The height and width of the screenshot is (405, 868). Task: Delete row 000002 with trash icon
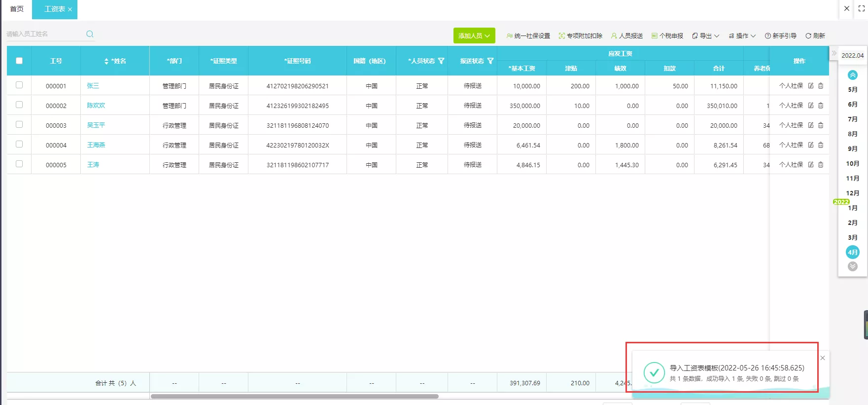pyautogui.click(x=821, y=106)
